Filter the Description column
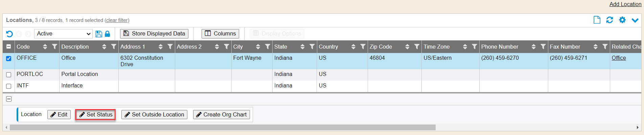Viewport: 644px width, 135px height. pos(114,47)
